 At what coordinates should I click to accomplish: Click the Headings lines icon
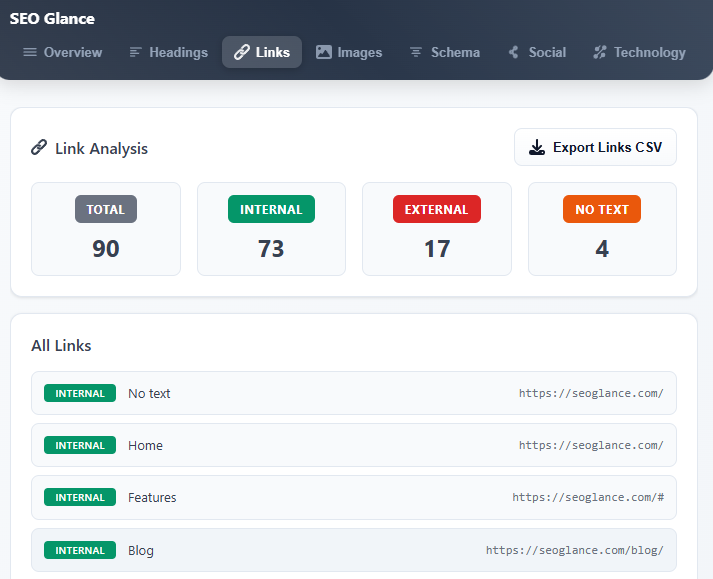pos(136,52)
